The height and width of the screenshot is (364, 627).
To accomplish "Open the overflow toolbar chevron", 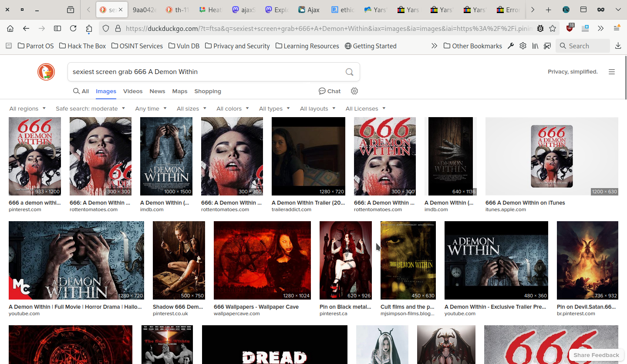I will 601,28.
